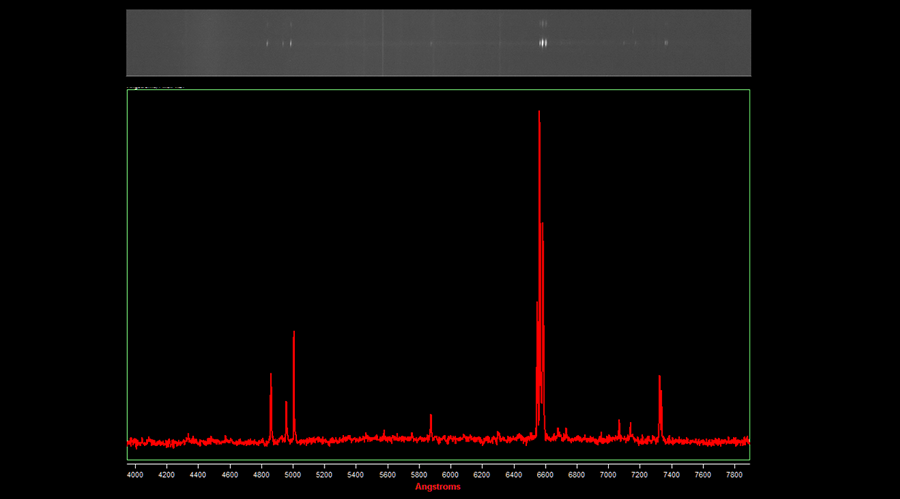
Task: Click the secondary peak right of the tallest line
Action: pos(542,225)
